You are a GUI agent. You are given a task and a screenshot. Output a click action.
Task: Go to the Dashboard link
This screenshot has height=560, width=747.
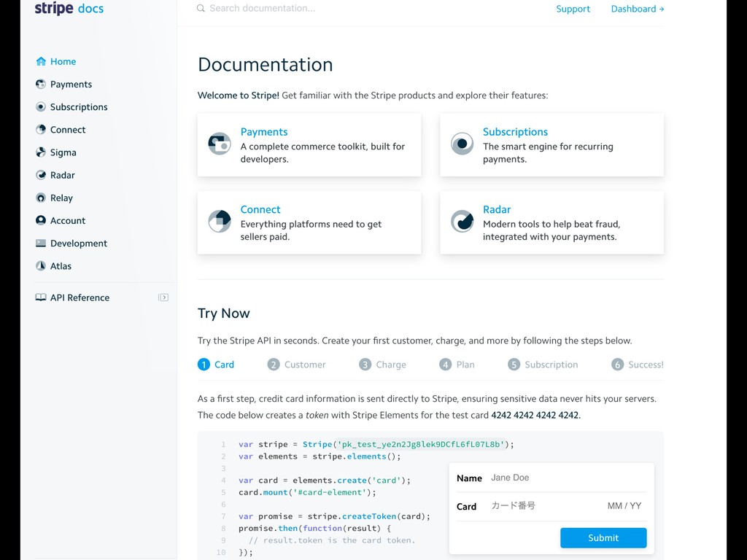tap(638, 9)
